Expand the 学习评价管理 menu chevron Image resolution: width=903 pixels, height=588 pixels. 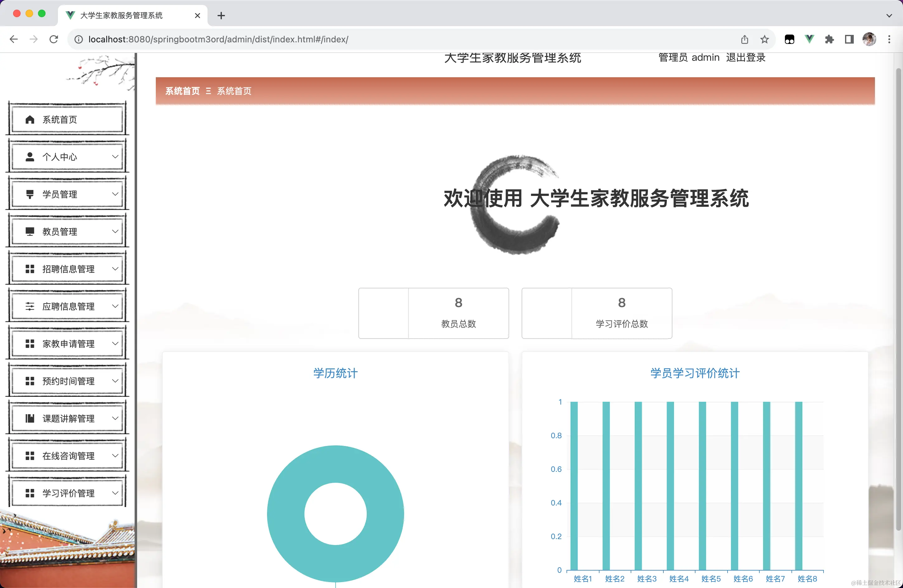pyautogui.click(x=115, y=493)
